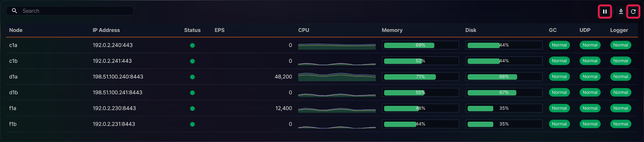Click IP address 192.0.2.230:8443
Image resolution: width=644 pixels, height=142 pixels.
pyautogui.click(x=114, y=108)
